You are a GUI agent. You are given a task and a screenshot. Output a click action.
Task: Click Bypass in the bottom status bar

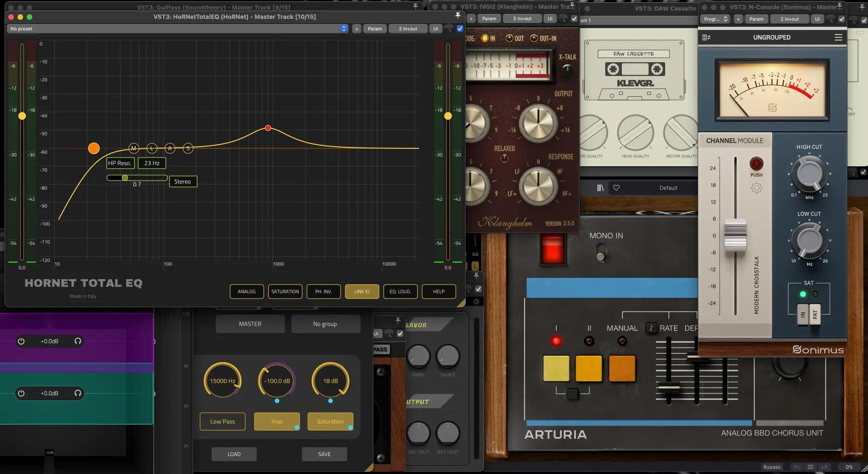(772, 467)
